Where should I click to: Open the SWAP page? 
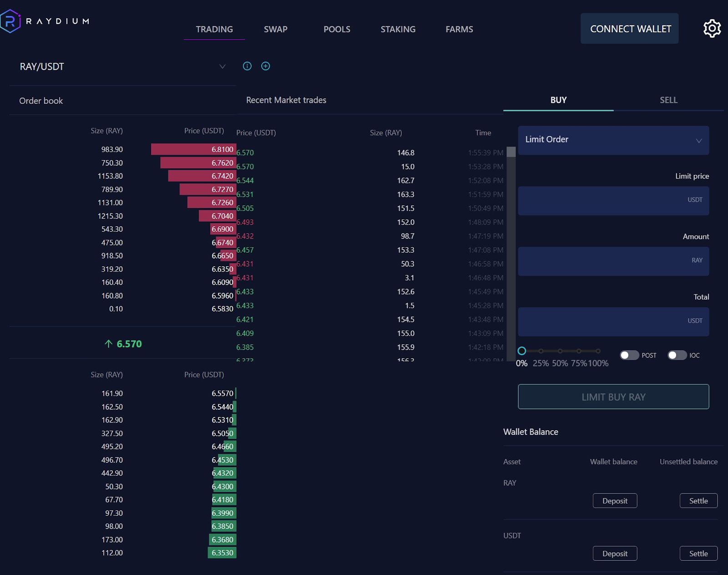tap(276, 29)
